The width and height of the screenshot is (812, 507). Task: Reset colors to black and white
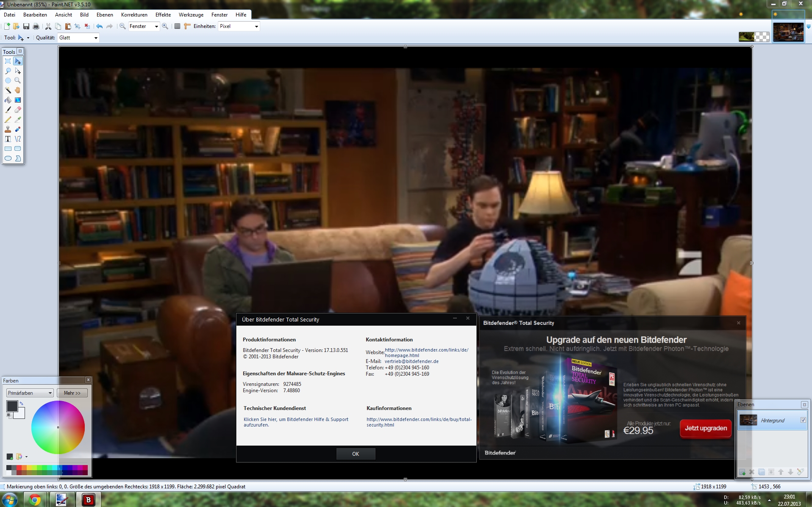tap(9, 416)
